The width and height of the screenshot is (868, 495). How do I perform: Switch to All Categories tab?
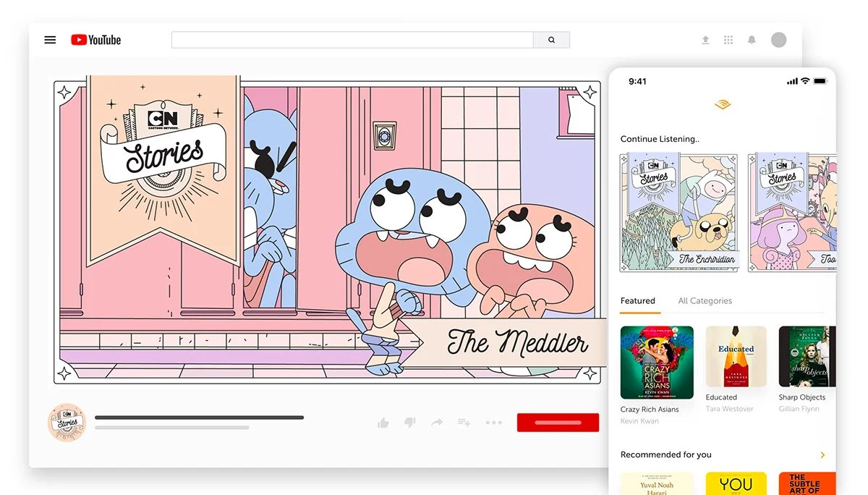[x=705, y=301]
